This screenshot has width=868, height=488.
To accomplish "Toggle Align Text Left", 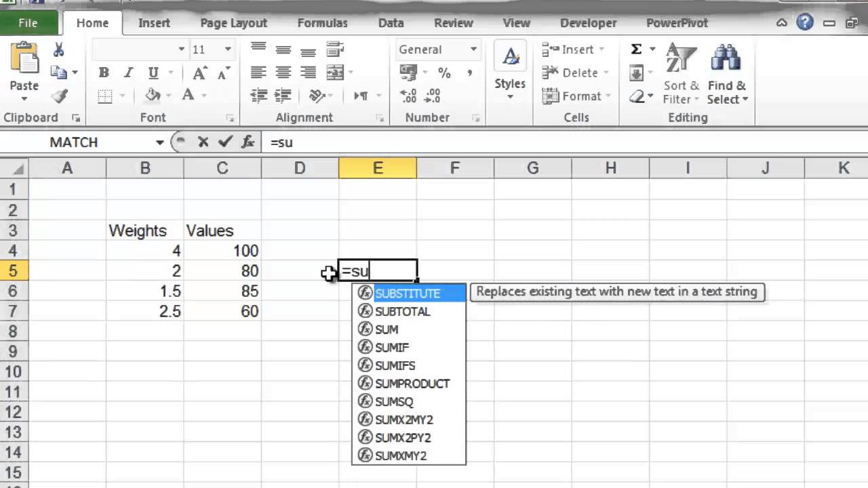I will (x=258, y=73).
